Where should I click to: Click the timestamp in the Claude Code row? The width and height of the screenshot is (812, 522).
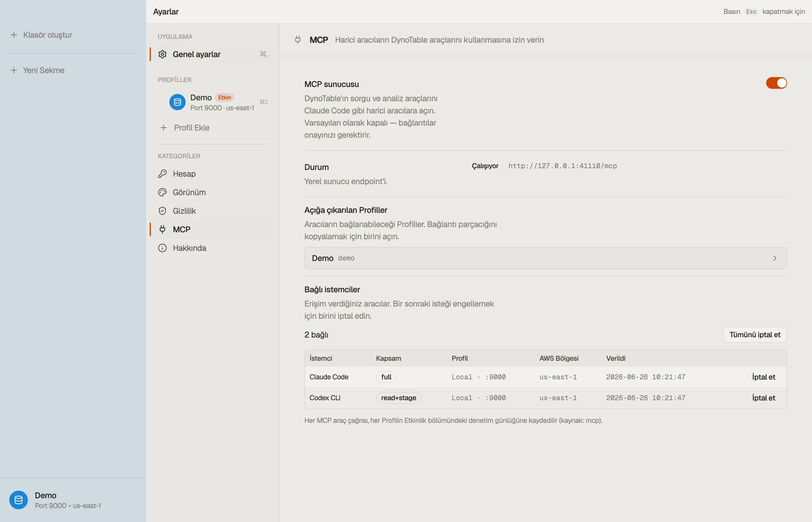(x=646, y=377)
